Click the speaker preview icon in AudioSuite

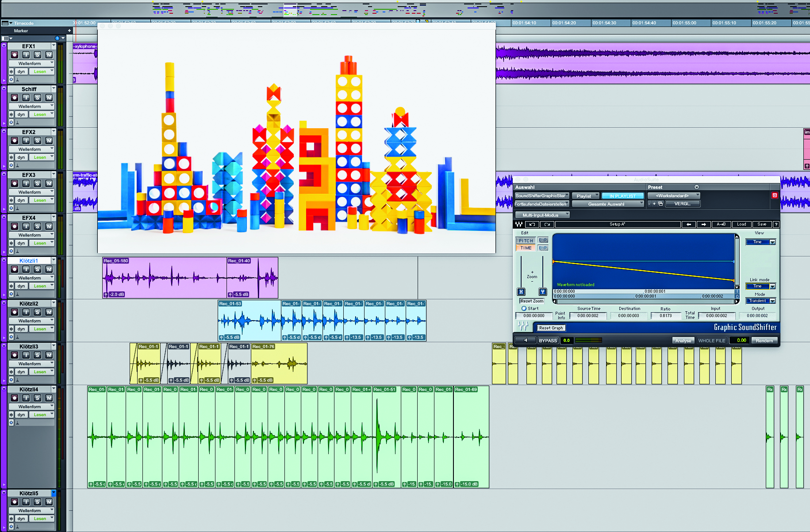pos(526,341)
